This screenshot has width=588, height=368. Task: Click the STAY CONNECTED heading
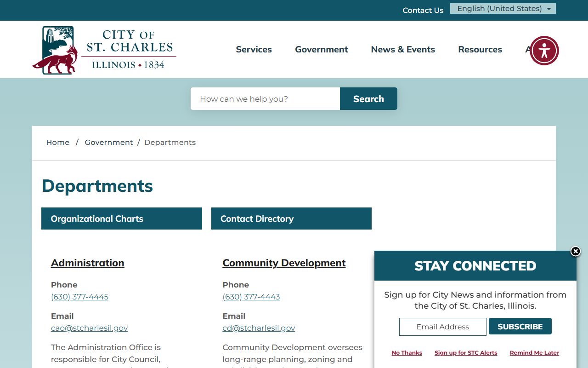475,266
